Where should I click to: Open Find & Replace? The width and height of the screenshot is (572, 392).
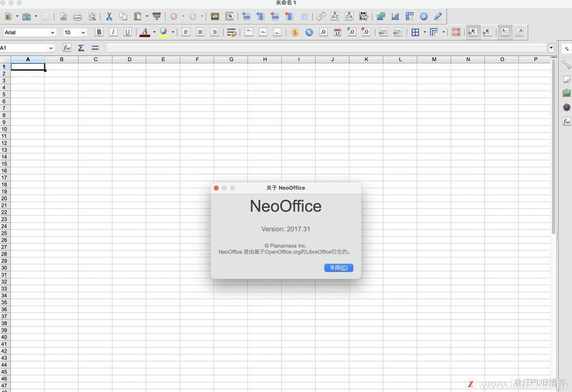(x=229, y=17)
